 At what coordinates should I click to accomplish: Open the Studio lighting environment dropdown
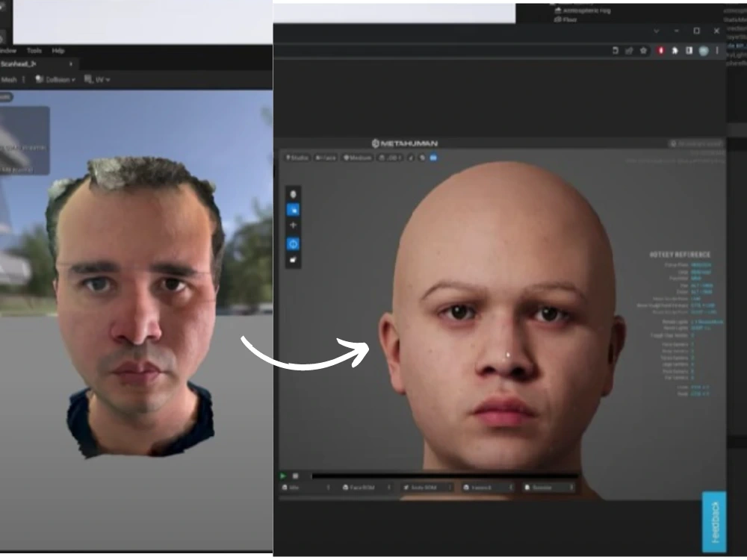[297, 158]
